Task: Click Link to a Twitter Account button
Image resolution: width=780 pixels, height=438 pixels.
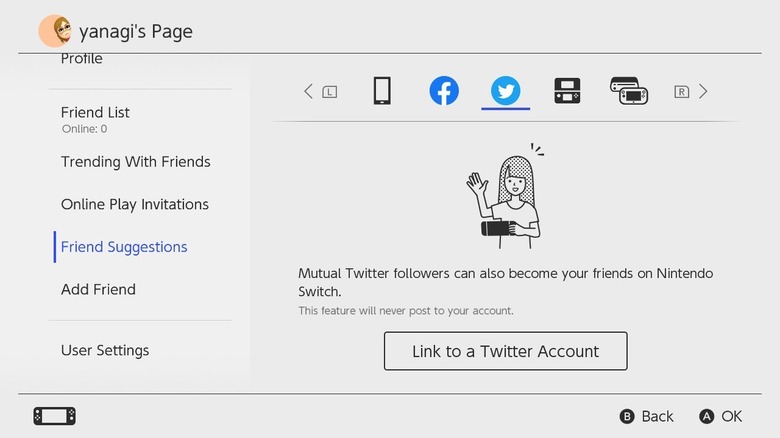Action: click(505, 351)
